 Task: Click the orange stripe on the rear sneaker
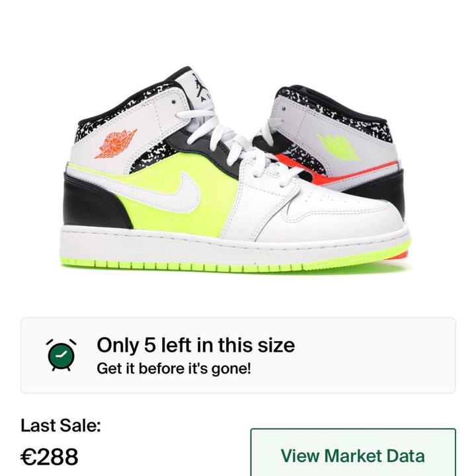point(334,173)
